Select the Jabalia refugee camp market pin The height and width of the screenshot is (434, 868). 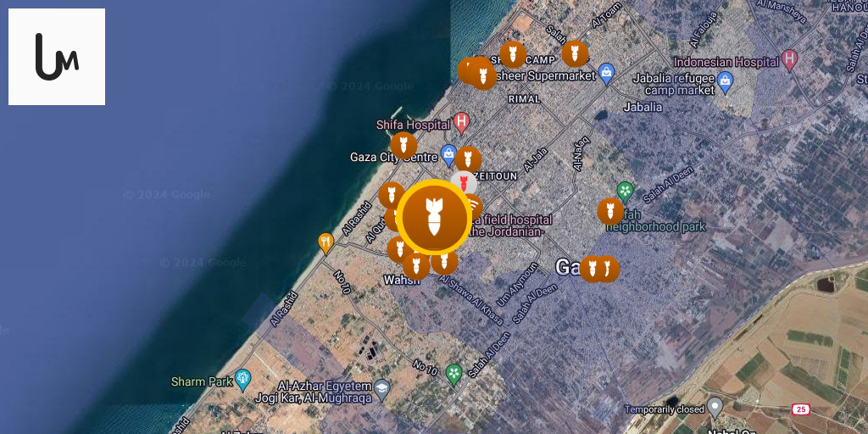(x=725, y=82)
